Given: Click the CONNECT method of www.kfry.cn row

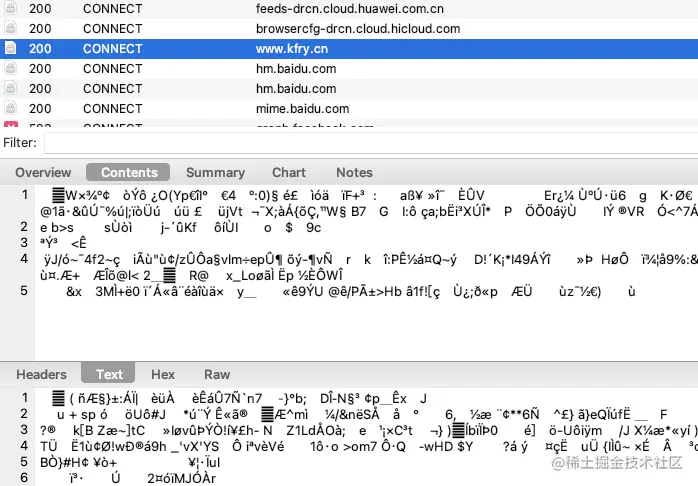Looking at the screenshot, I should coord(113,49).
